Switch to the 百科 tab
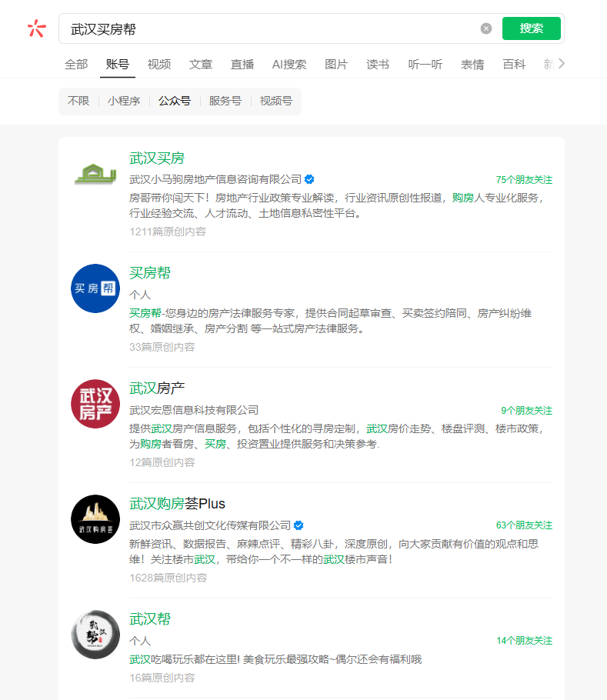This screenshot has height=700, width=607. pos(514,65)
